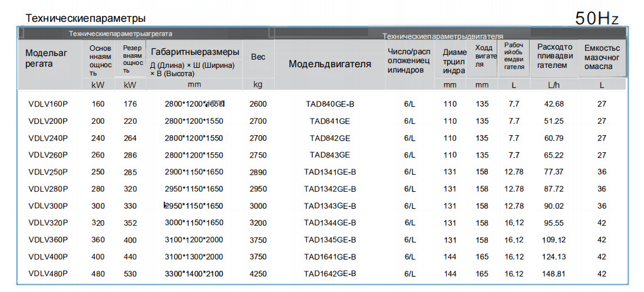
Task: Click the Модель агрегата column header
Action: click(x=47, y=58)
